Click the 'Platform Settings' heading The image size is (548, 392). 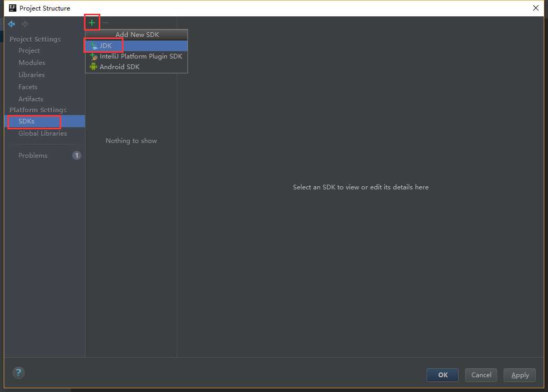coord(37,110)
